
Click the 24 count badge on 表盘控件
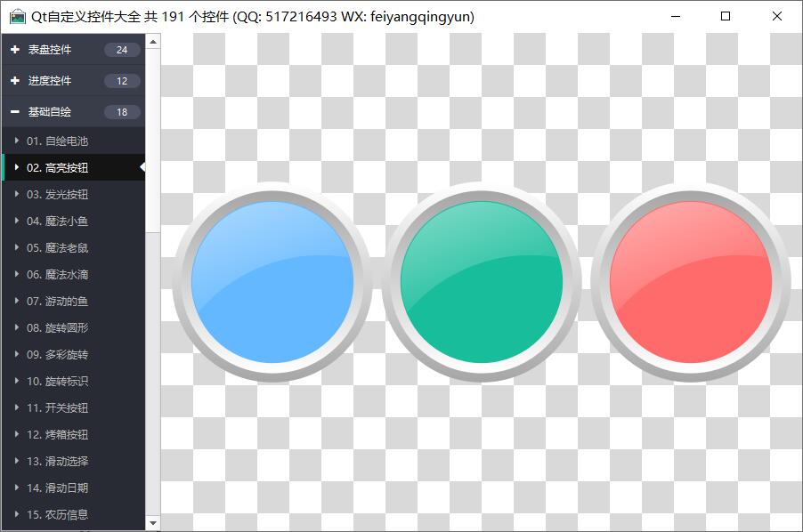point(122,50)
